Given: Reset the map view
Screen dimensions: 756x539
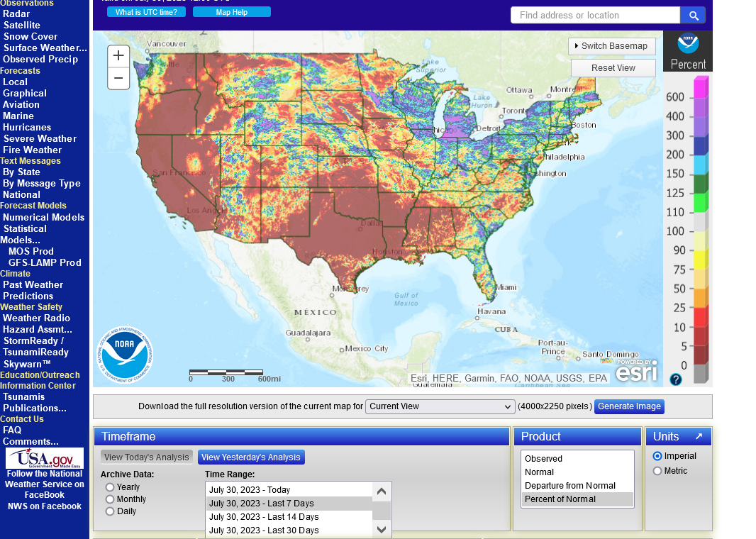Looking at the screenshot, I should pyautogui.click(x=613, y=68).
